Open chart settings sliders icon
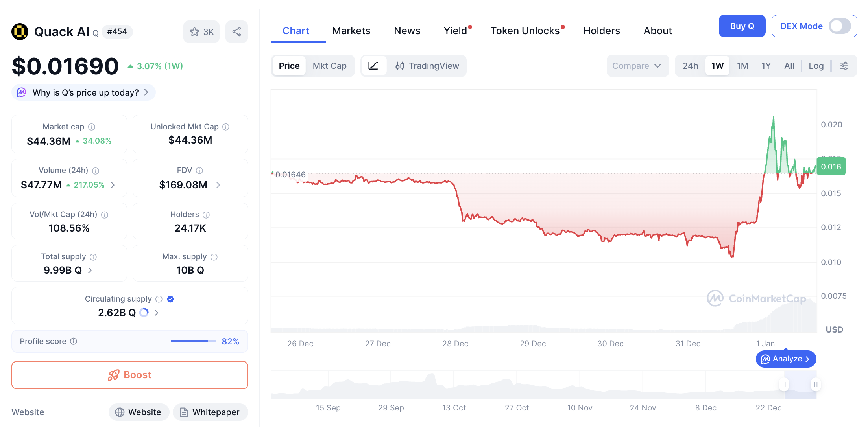 (x=844, y=66)
